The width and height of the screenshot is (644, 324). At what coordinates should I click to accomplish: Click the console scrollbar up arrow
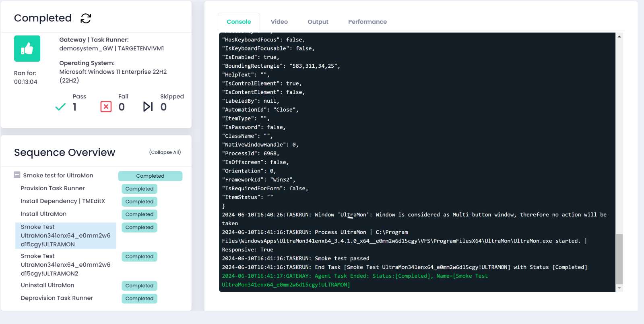[x=619, y=37]
